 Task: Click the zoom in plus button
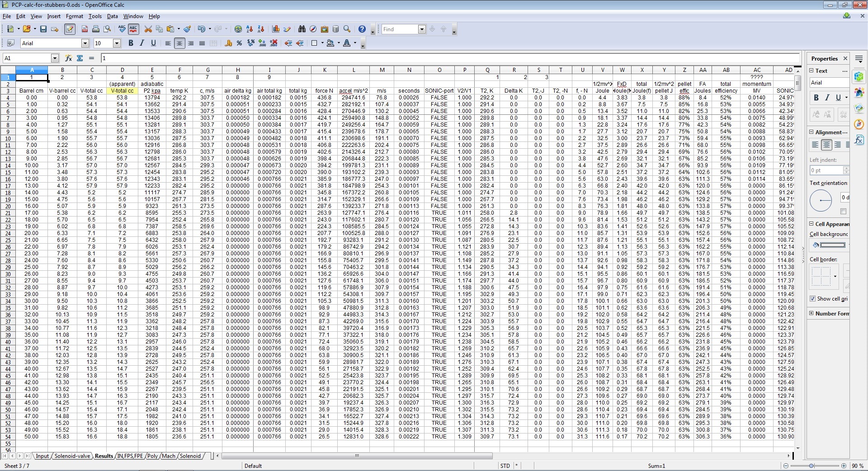844,466
